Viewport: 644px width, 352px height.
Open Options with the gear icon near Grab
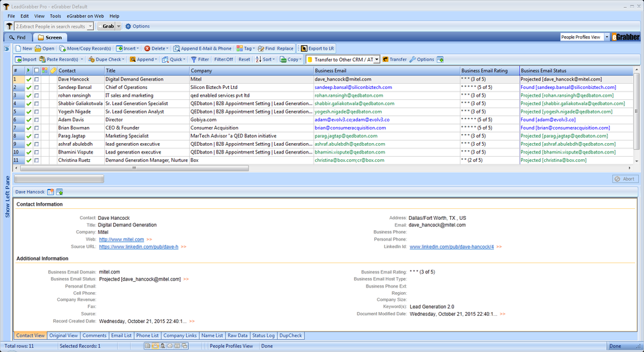(x=137, y=26)
